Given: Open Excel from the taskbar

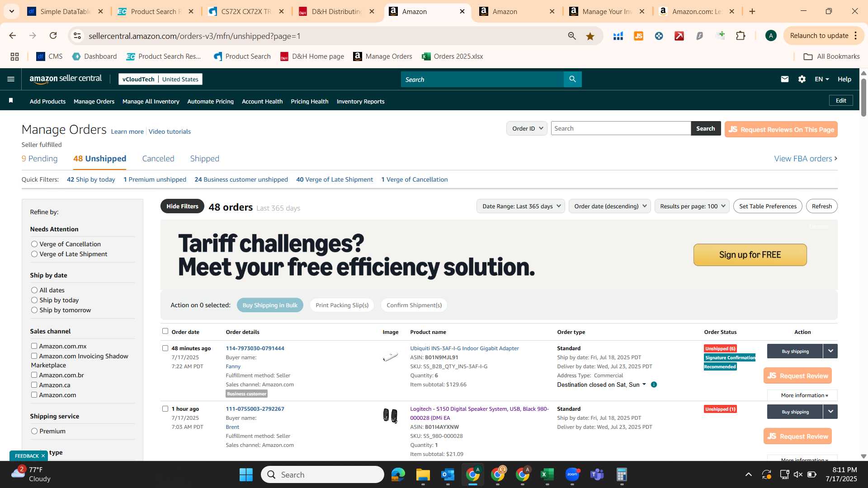Looking at the screenshot, I should (547, 474).
